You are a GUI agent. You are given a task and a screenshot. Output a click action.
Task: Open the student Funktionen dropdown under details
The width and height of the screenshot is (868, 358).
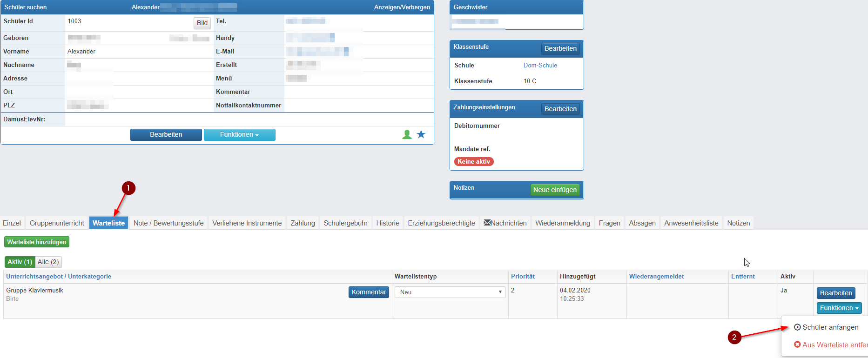tap(240, 135)
